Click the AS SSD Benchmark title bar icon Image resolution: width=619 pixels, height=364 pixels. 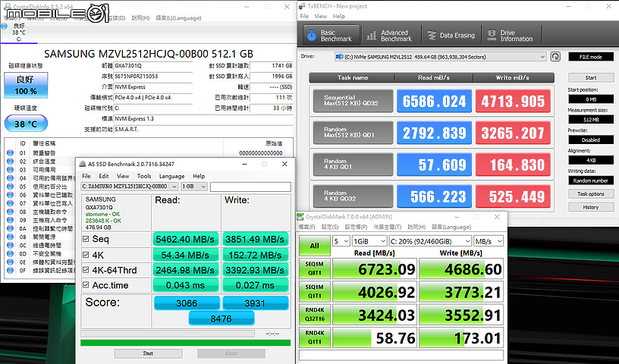coord(82,164)
